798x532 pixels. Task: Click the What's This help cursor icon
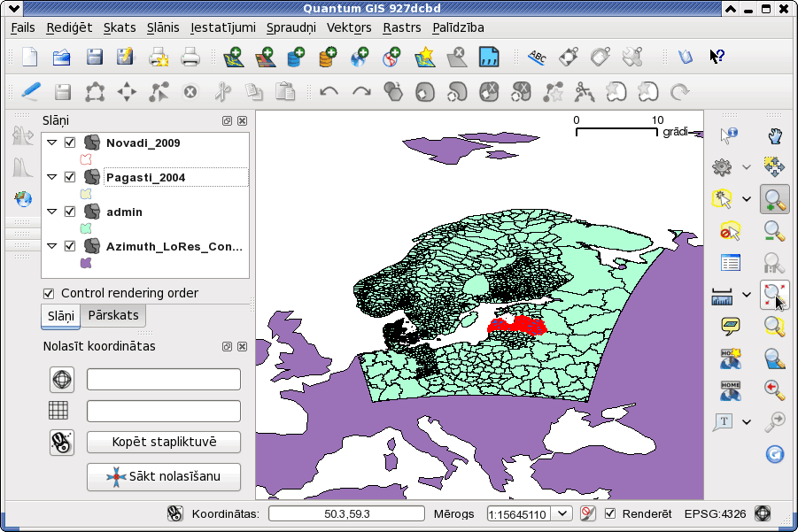[717, 57]
